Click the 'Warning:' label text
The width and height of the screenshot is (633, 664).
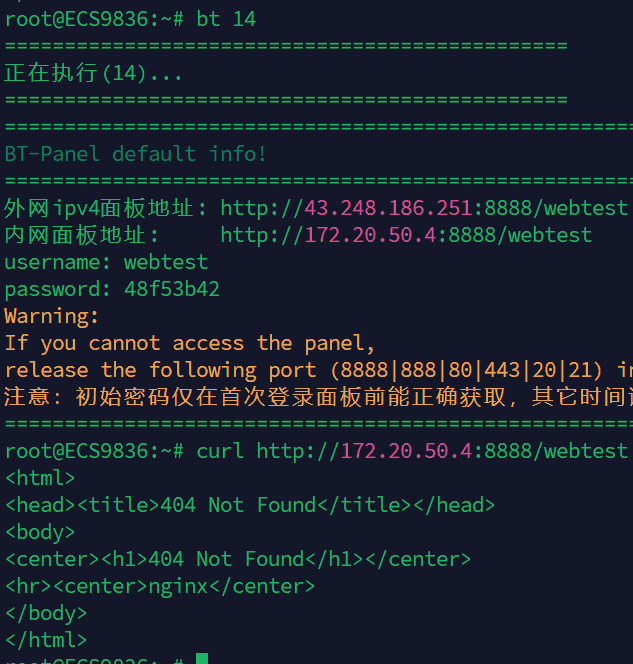tap(52, 316)
